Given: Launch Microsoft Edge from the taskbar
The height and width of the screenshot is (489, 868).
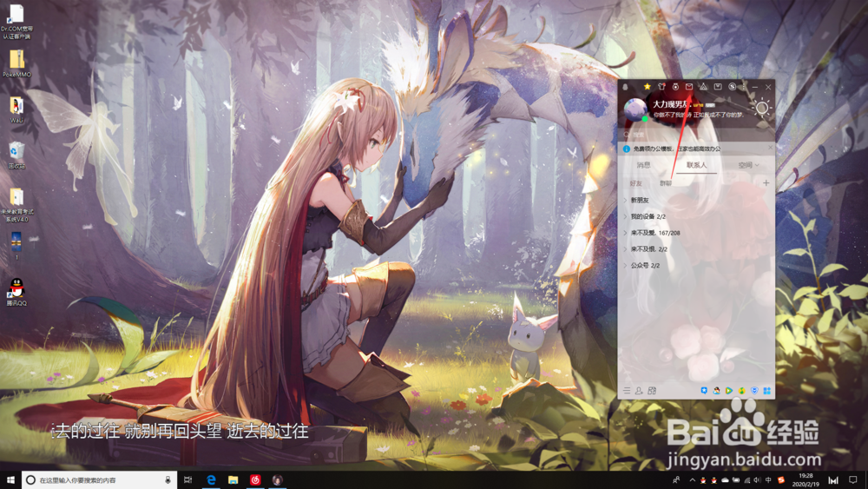Looking at the screenshot, I should pos(211,479).
